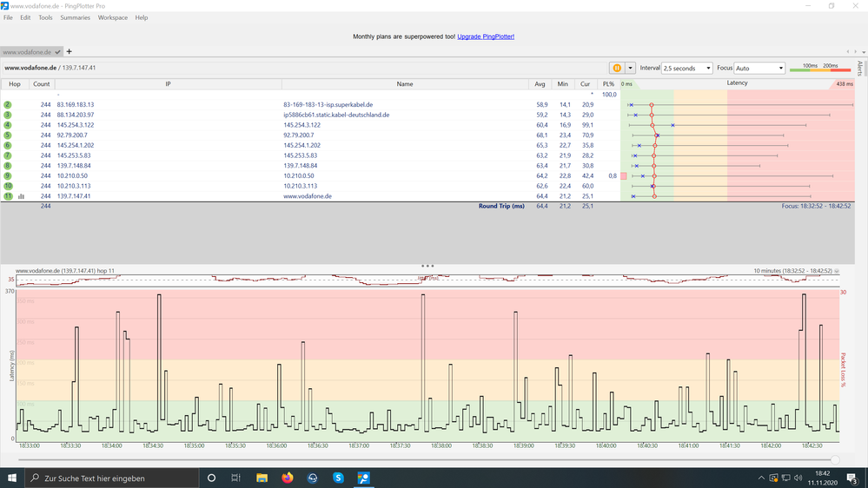Open the Interval dropdown showing 2,5 seconds
The height and width of the screenshot is (488, 868).
pos(686,68)
